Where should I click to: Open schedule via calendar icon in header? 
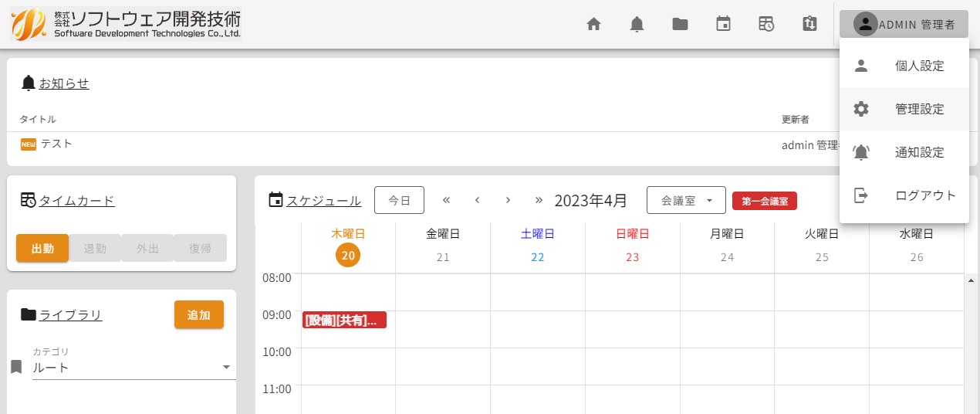(x=723, y=24)
